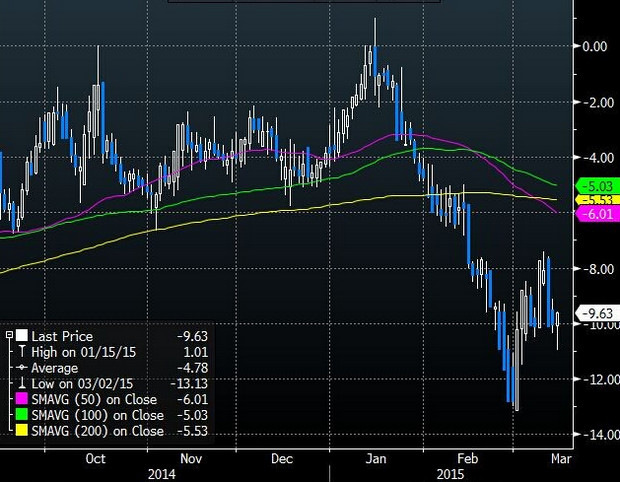Select 'High on 01/15/15' legend entry
This screenshot has width=620, height=482.
(x=83, y=352)
